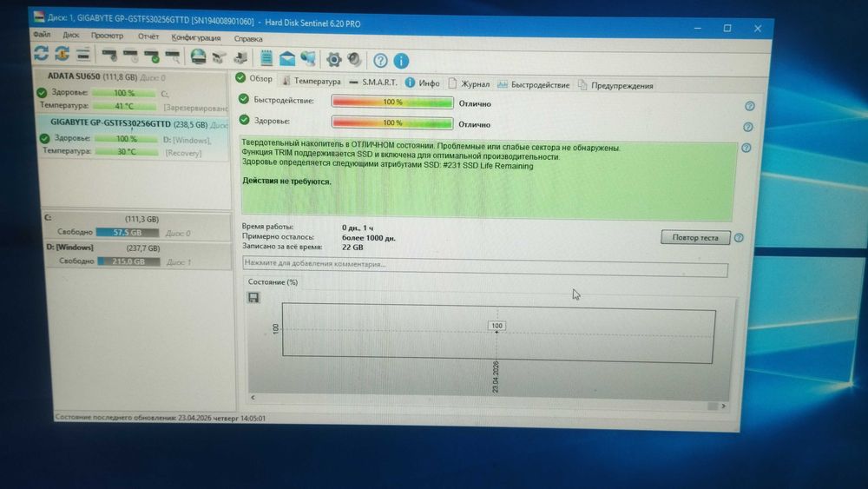Click the green check icon beside Быстродействие

click(x=244, y=99)
